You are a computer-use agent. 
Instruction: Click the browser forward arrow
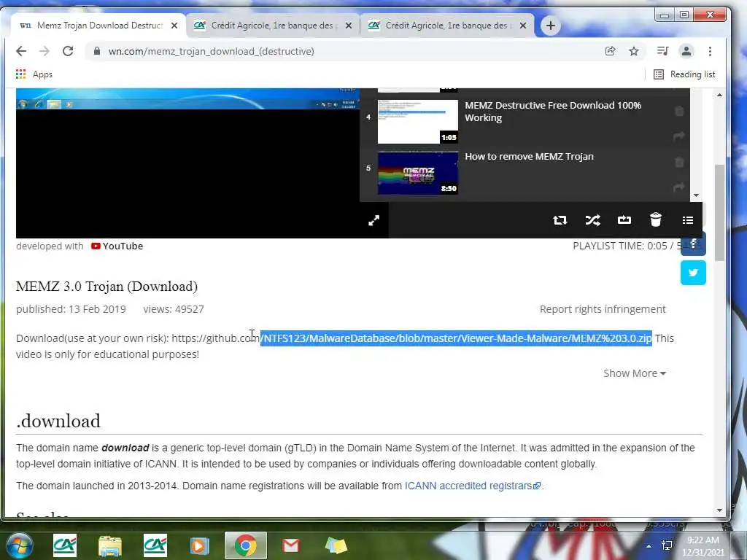click(x=44, y=51)
